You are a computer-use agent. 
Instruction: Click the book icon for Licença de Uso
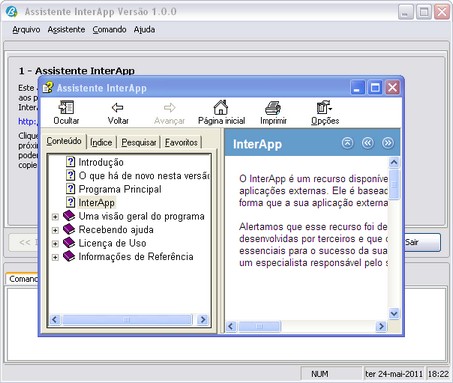point(69,242)
